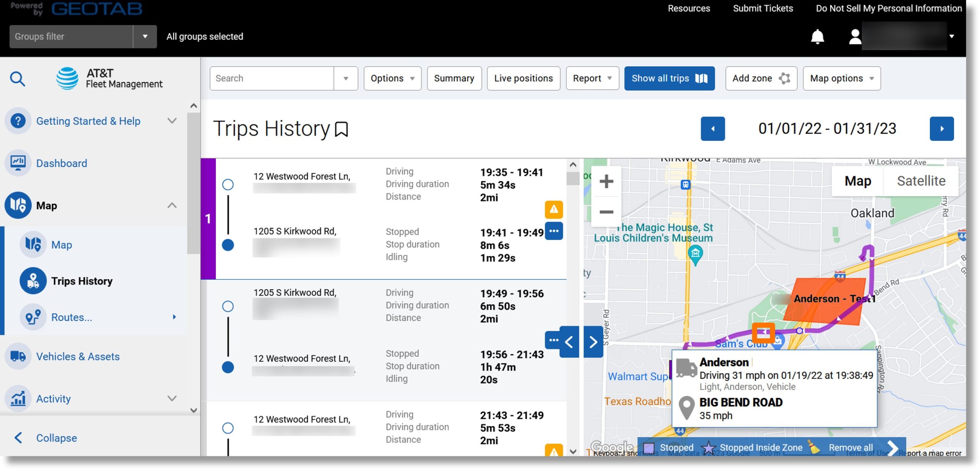980x470 pixels.
Task: Click the date range 01/01/22 - 01/31/23
Action: [827, 129]
